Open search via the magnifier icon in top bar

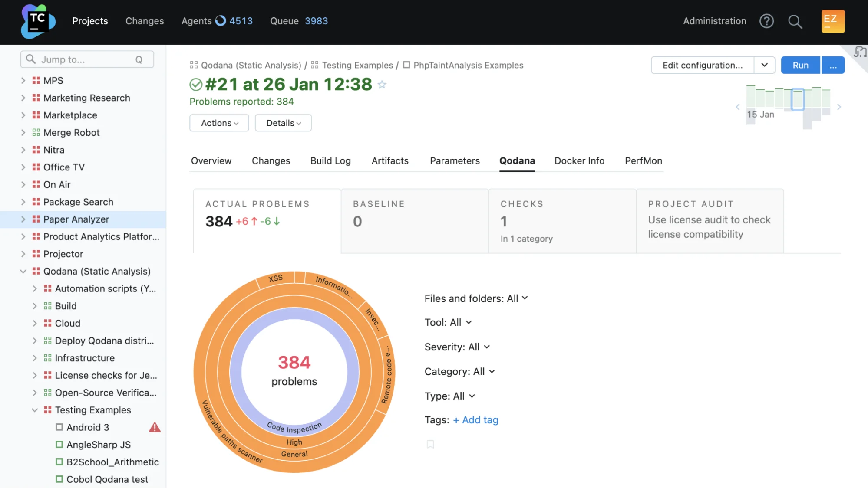[x=795, y=21]
